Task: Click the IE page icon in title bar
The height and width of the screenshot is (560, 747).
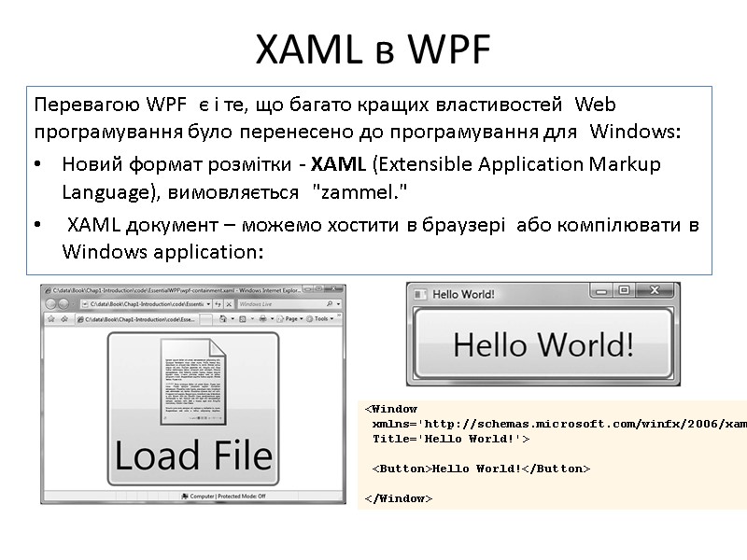Action: coord(48,290)
